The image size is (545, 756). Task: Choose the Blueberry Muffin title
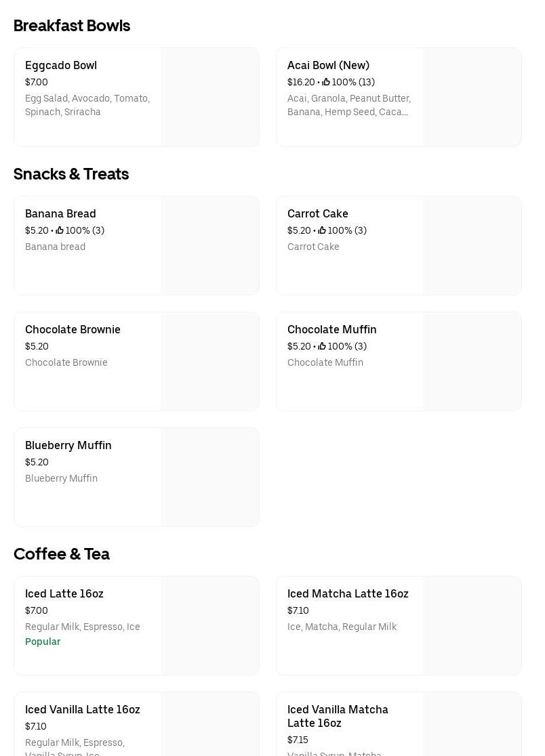[68, 445]
